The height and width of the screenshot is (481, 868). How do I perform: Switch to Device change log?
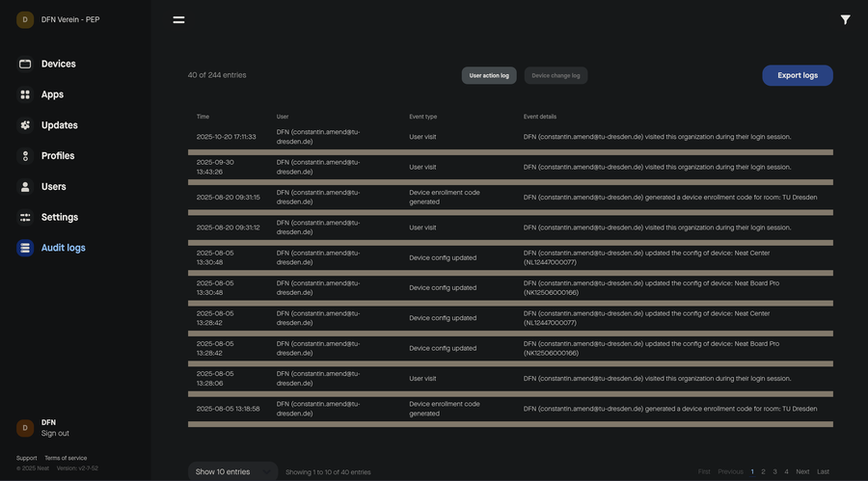tap(556, 75)
